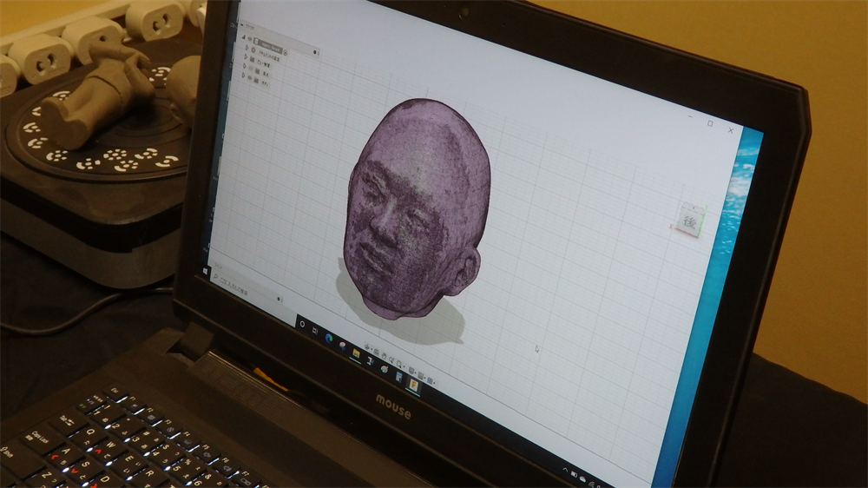Open Microsoft Edge from the taskbar
Screen dimensions: 868x488
(x=329, y=337)
